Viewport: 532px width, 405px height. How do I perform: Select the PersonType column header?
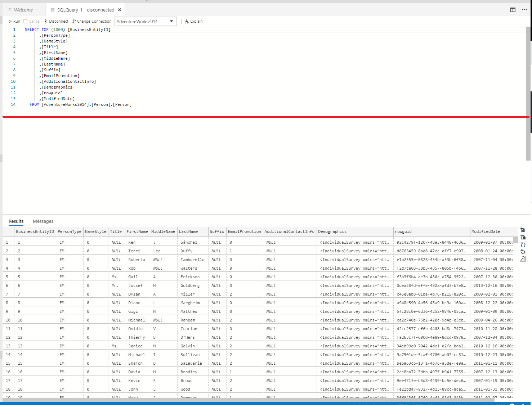[x=70, y=231]
